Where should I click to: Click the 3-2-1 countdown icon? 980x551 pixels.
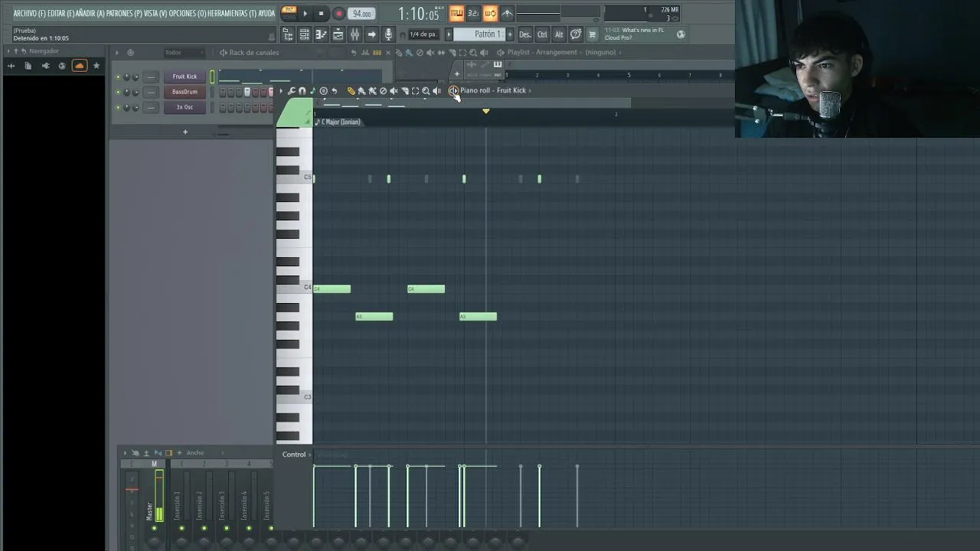473,13
